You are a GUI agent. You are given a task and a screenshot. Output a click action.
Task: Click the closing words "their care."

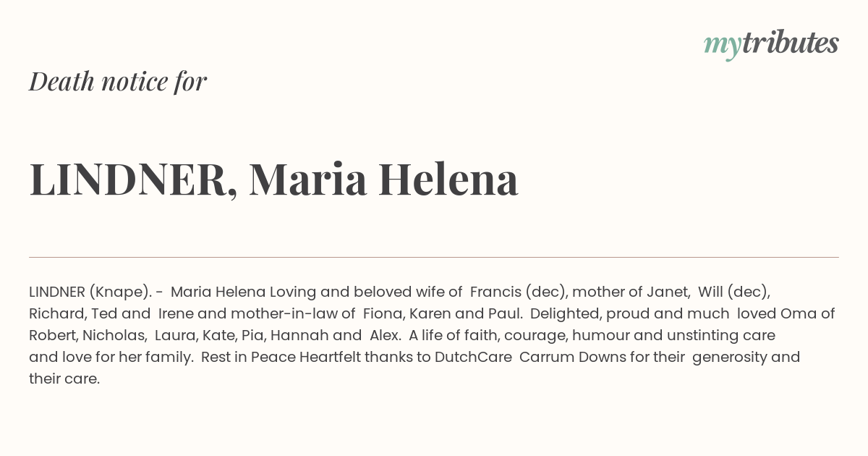click(x=64, y=379)
